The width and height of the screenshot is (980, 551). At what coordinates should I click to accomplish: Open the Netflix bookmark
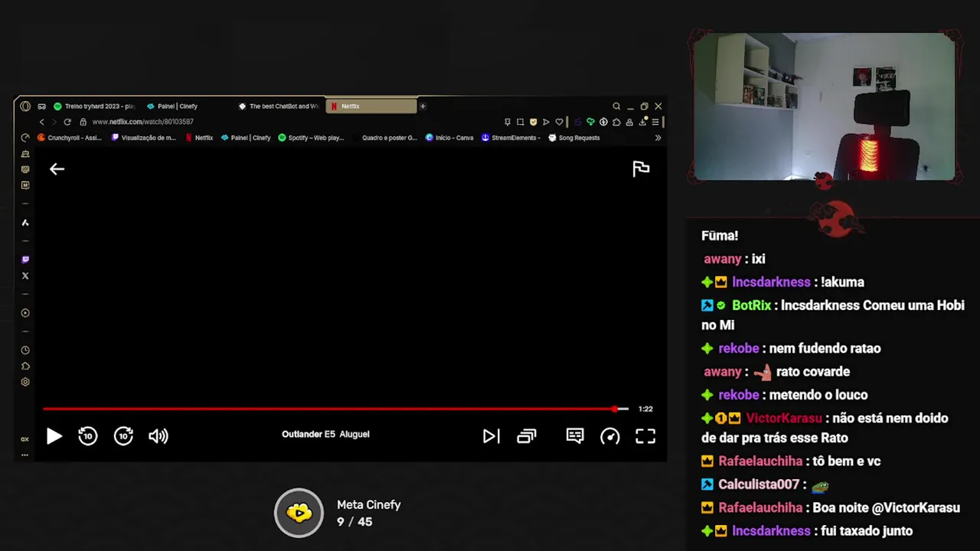pos(199,138)
